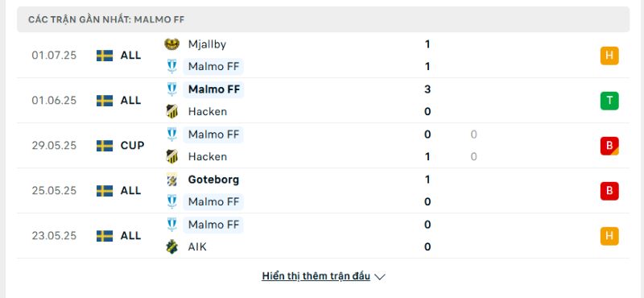
Task: Click Sweden flag on the 23.05.25 row
Action: click(105, 236)
